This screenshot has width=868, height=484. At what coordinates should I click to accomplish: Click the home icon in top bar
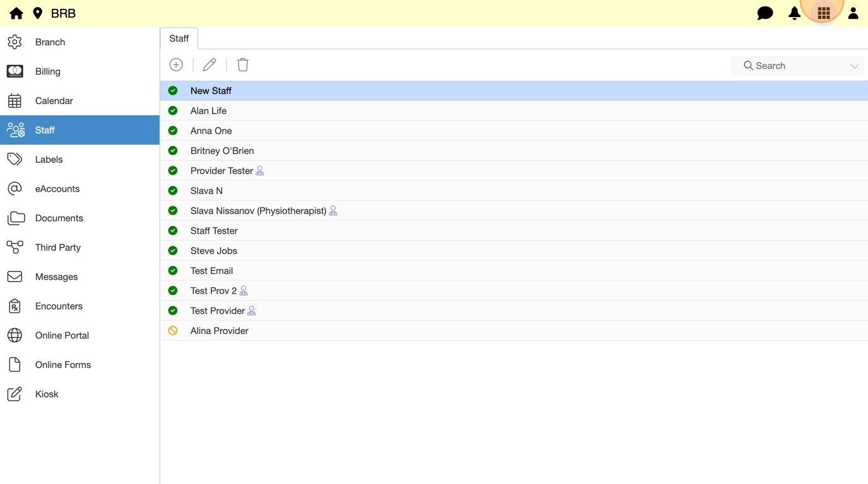pyautogui.click(x=16, y=13)
